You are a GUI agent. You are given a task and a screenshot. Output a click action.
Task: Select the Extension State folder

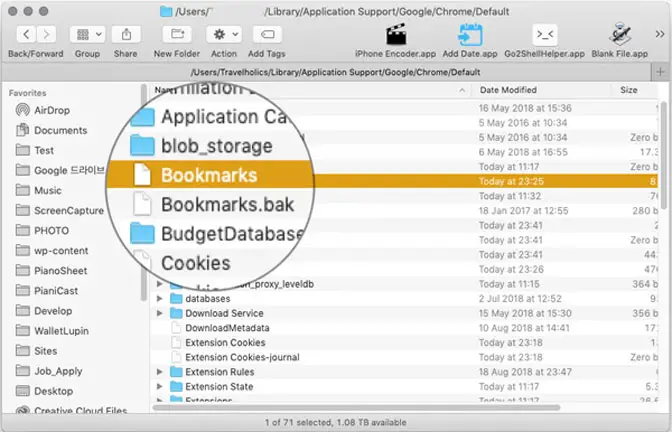[x=405, y=387]
